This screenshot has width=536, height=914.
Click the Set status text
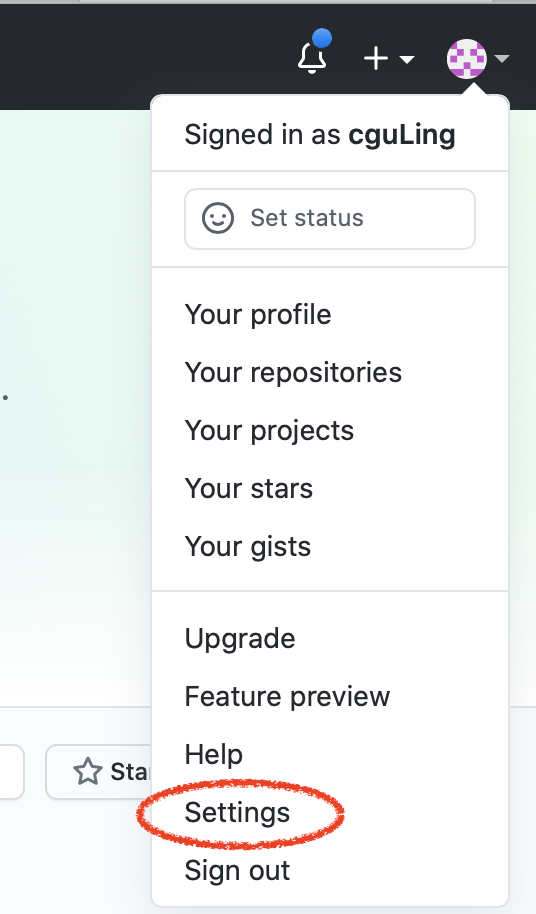307,218
